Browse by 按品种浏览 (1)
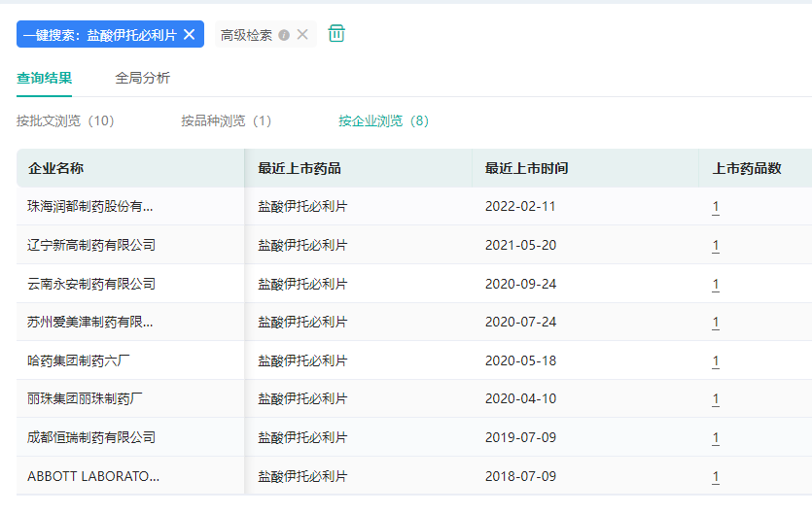The height and width of the screenshot is (514, 812). (226, 121)
